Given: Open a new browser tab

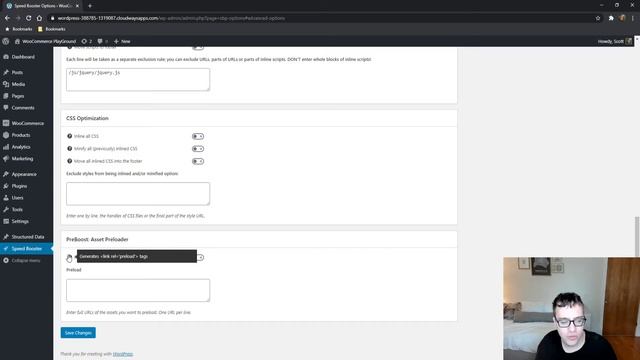Looking at the screenshot, I should (x=90, y=6).
